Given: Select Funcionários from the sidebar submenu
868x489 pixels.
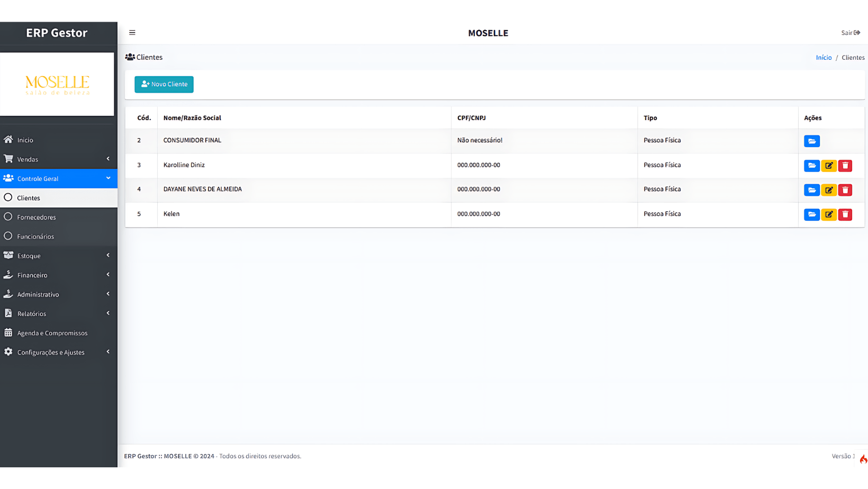Looking at the screenshot, I should pyautogui.click(x=35, y=237).
